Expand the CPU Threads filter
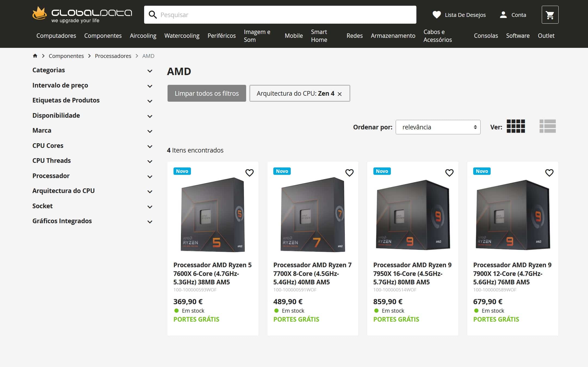The image size is (588, 367). pos(92,161)
